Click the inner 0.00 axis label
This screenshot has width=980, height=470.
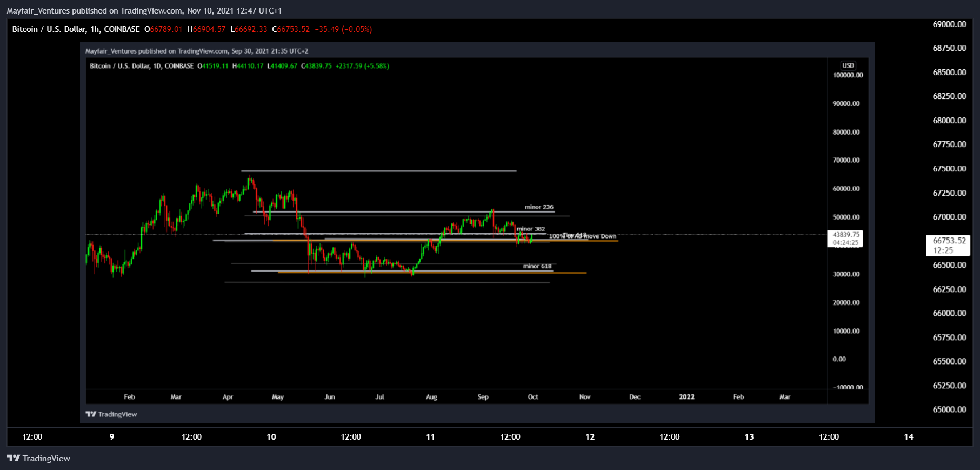click(x=839, y=359)
